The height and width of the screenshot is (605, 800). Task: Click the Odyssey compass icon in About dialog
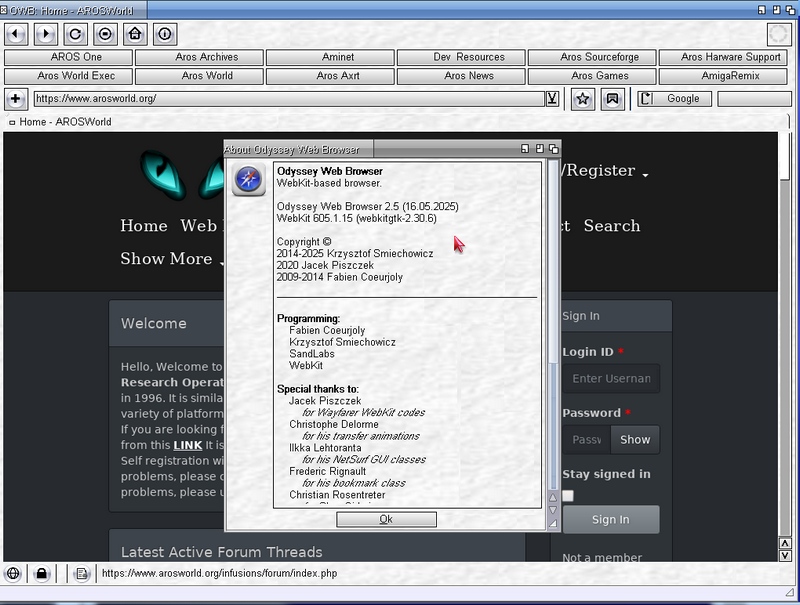click(x=248, y=179)
